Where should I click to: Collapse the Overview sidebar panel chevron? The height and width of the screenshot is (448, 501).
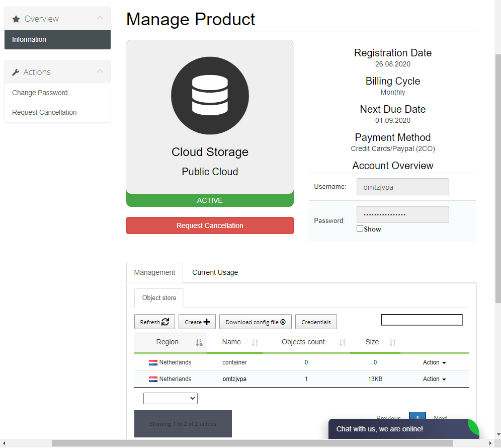click(100, 18)
